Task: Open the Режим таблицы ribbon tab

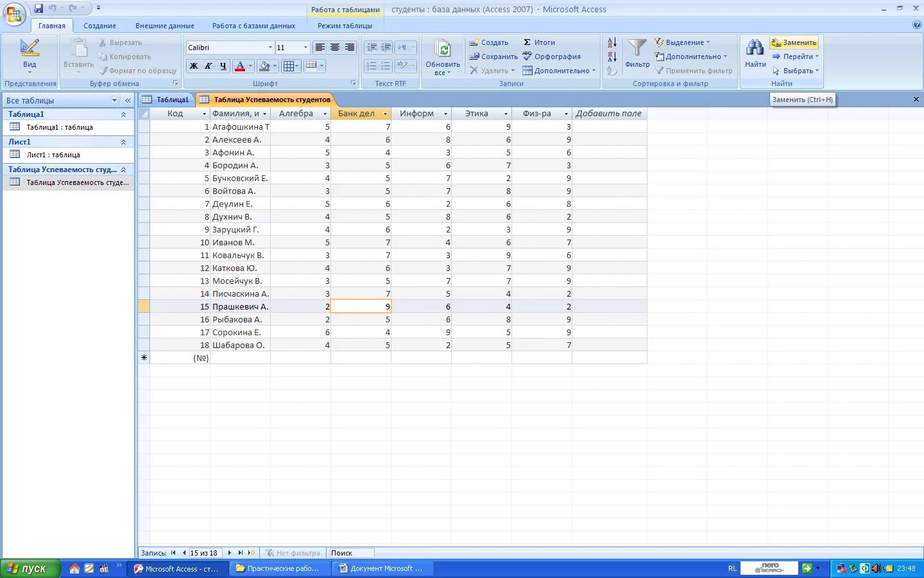Action: coord(345,26)
